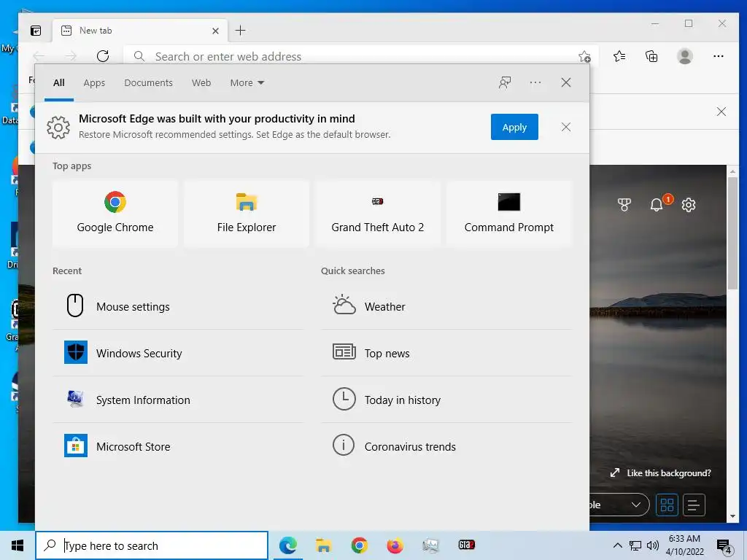Open Edge rewards trophy icon
The width and height of the screenshot is (747, 560).
(624, 205)
